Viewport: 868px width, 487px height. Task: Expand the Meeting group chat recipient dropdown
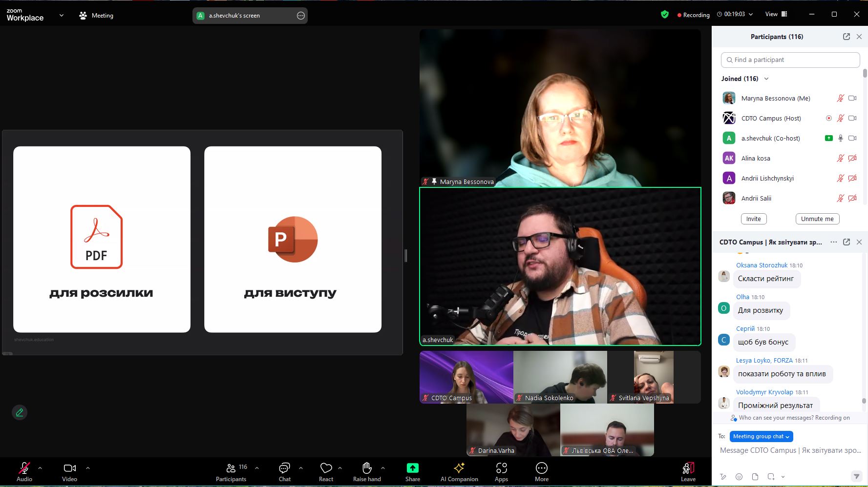tap(761, 436)
